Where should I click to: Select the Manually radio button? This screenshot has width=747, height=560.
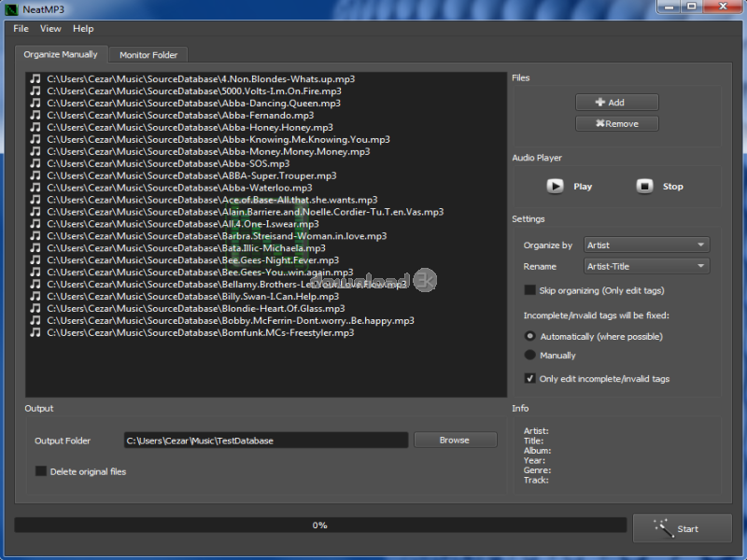click(x=530, y=356)
